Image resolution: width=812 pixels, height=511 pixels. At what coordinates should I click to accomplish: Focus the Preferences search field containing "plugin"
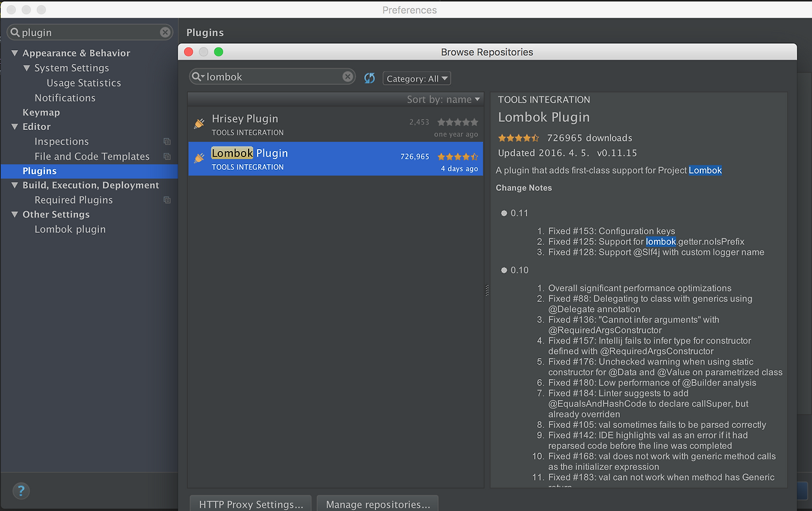89,32
